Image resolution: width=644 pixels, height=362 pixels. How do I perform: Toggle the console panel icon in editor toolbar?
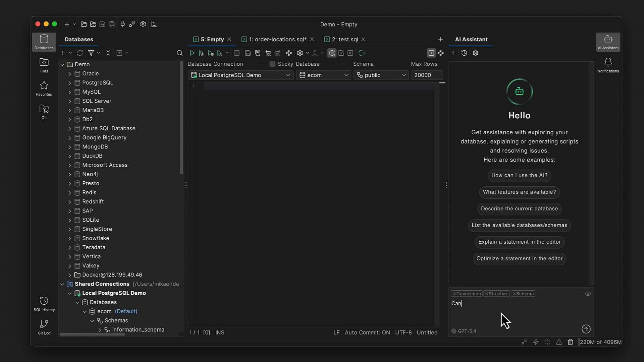tap(431, 53)
